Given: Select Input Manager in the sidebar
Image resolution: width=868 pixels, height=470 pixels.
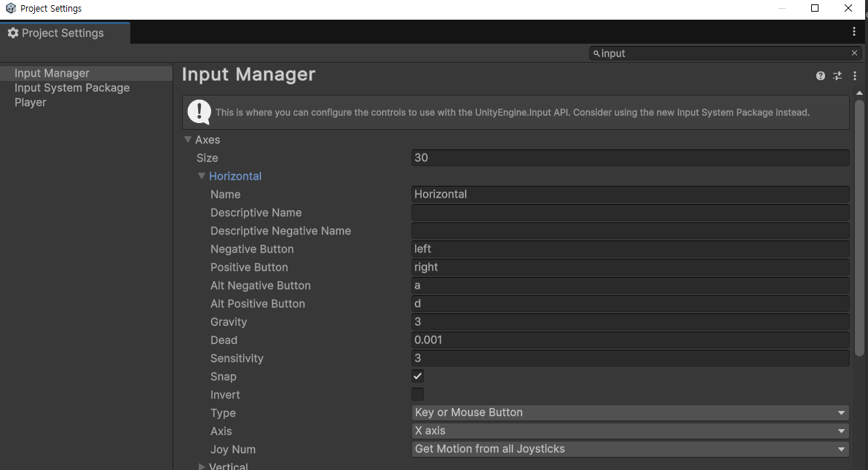Looking at the screenshot, I should coord(87,73).
